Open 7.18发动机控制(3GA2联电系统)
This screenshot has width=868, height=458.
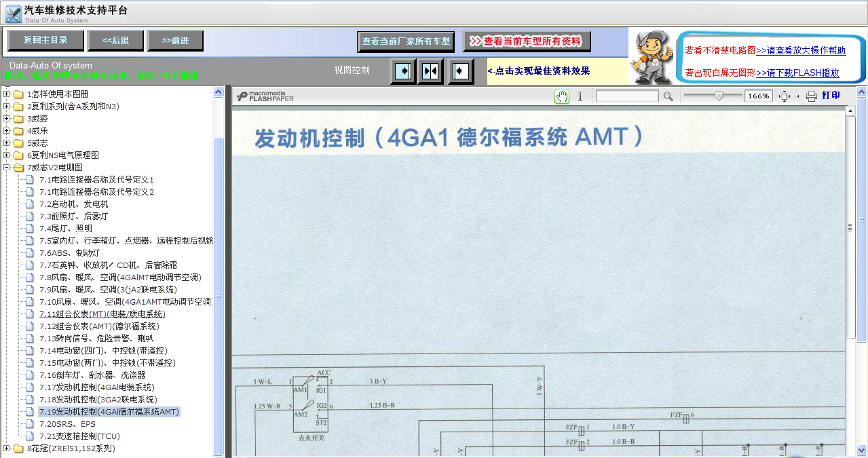98,400
